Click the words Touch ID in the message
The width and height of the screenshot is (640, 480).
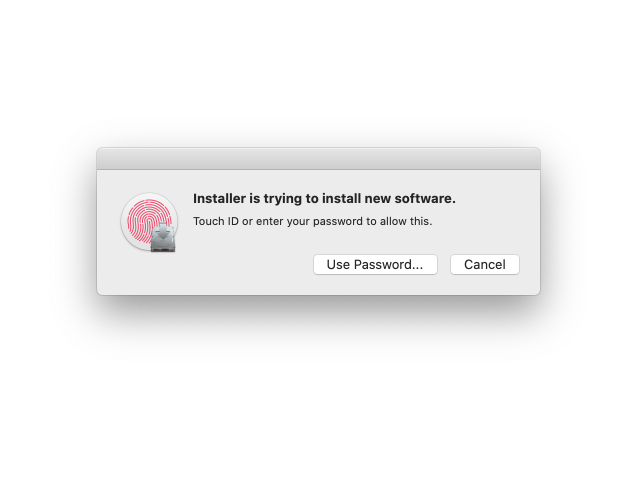[x=216, y=221]
